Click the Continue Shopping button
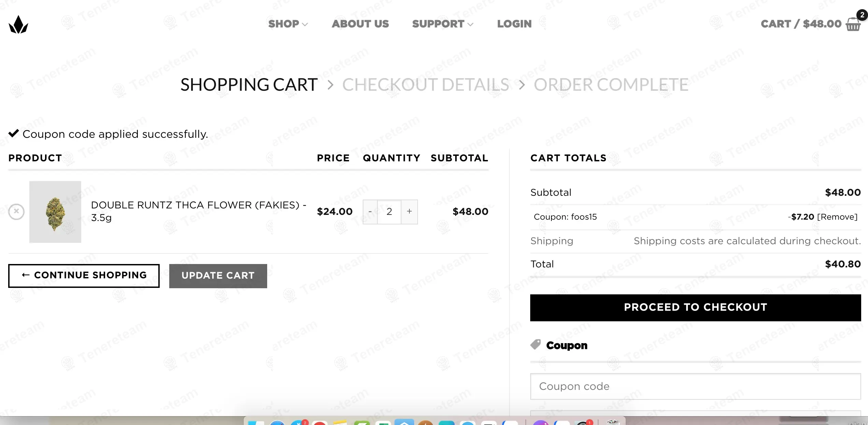This screenshot has height=425, width=868. coord(84,276)
